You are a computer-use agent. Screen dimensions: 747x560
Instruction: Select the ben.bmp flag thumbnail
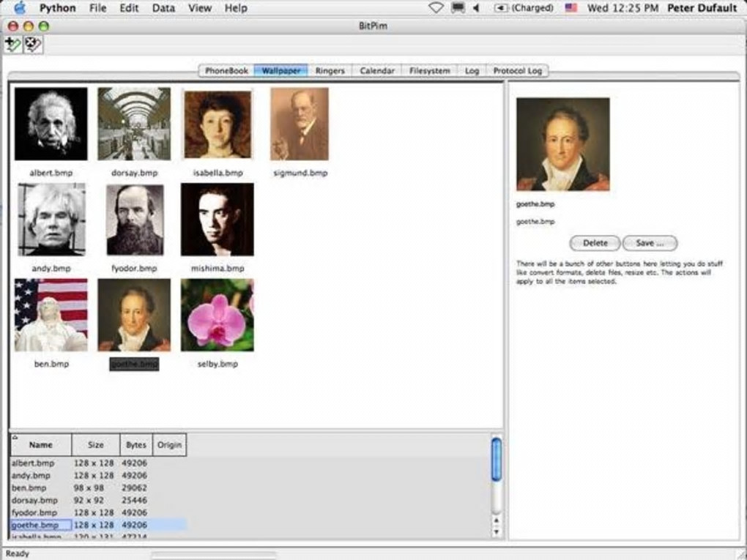[51, 316]
